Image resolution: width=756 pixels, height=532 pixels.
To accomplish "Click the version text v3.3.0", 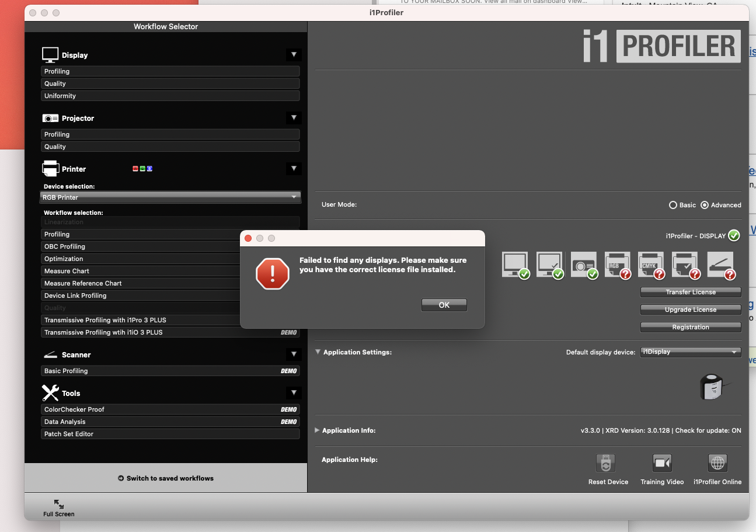I will pyautogui.click(x=590, y=430).
